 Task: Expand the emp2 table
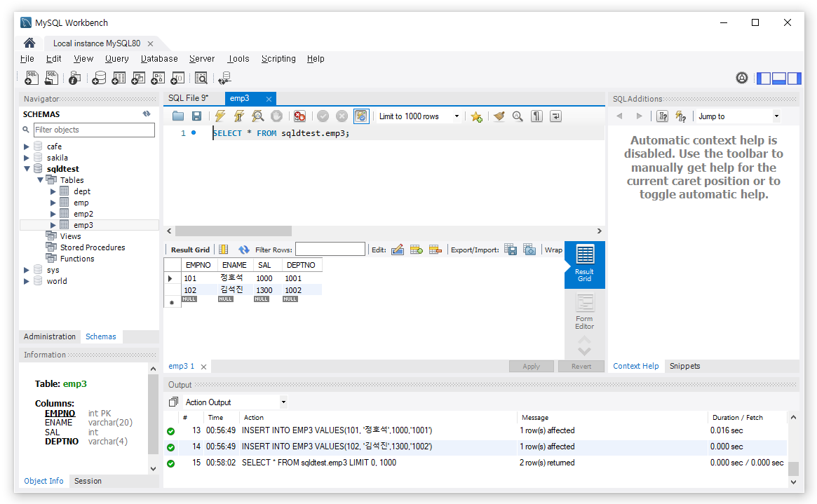53,214
